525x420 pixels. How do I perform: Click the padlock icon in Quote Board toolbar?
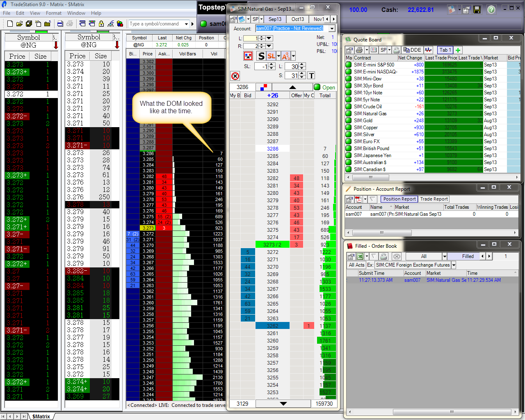pos(396,50)
